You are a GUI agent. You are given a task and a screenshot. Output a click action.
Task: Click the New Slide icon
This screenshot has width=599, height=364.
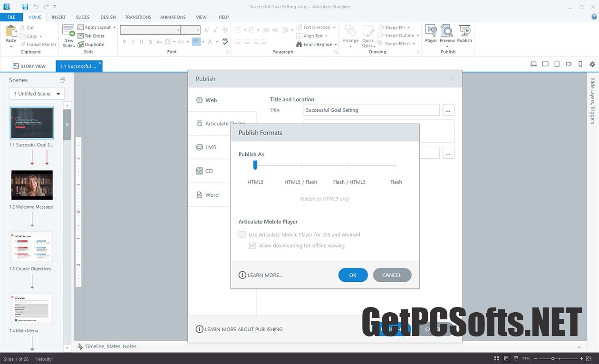[x=68, y=31]
